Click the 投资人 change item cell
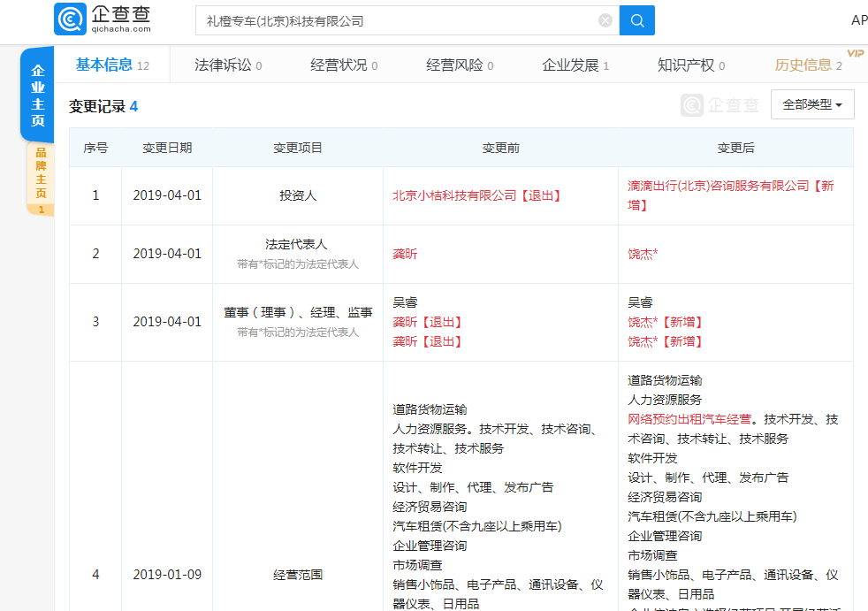868x611 pixels. coord(298,195)
